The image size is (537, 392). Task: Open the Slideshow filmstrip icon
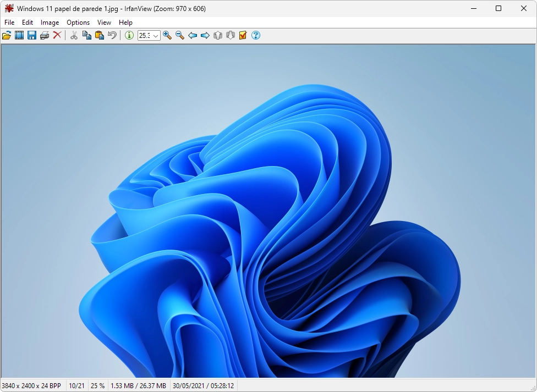[x=19, y=35]
